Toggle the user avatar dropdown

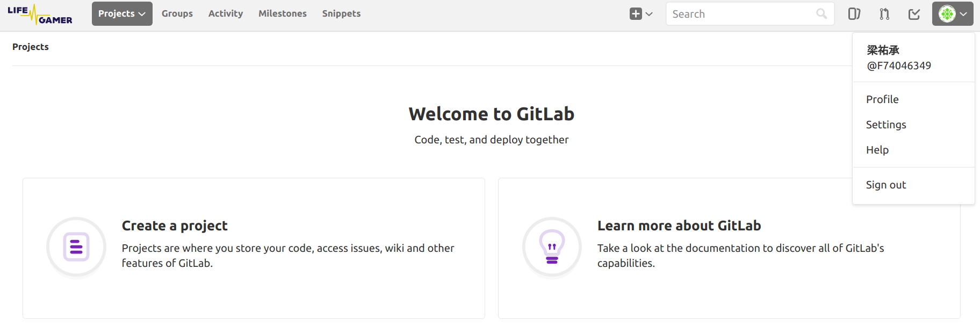pos(953,14)
